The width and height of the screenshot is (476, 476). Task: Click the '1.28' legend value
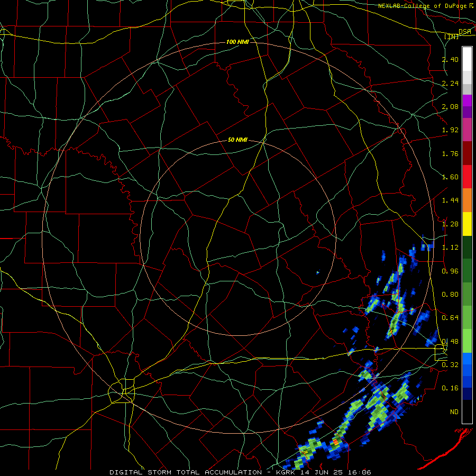(x=450, y=224)
